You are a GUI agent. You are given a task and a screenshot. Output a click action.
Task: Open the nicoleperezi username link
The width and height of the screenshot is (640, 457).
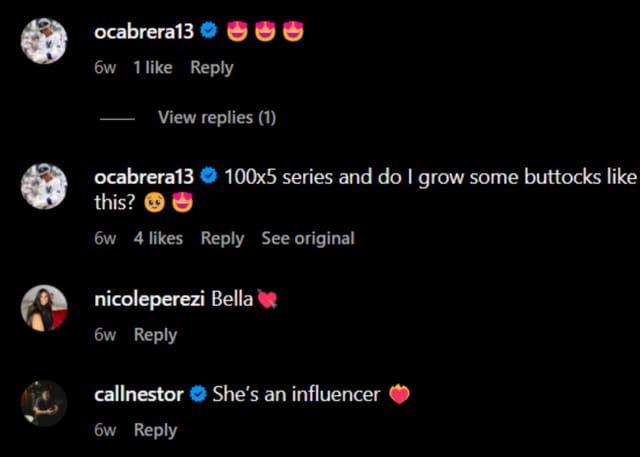pyautogui.click(x=150, y=299)
